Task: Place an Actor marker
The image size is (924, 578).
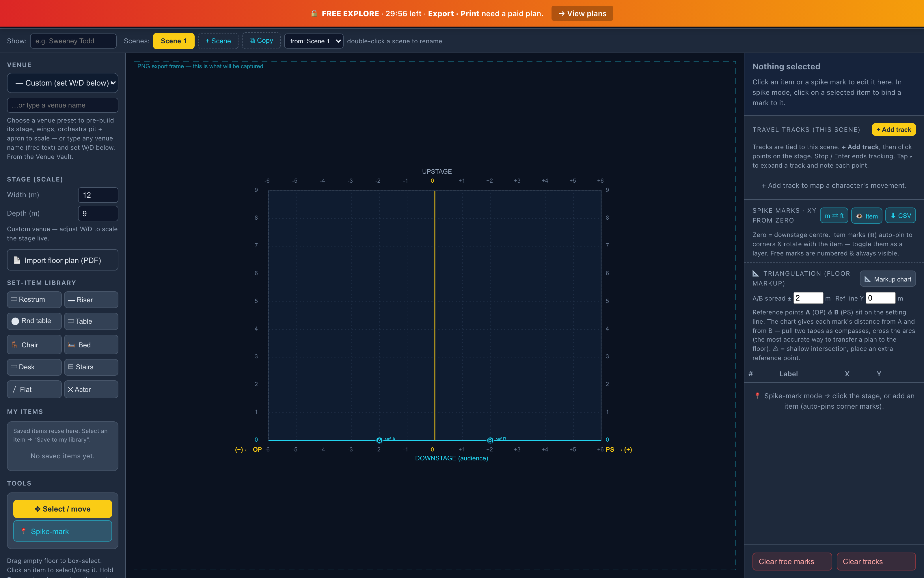Action: 91,389
